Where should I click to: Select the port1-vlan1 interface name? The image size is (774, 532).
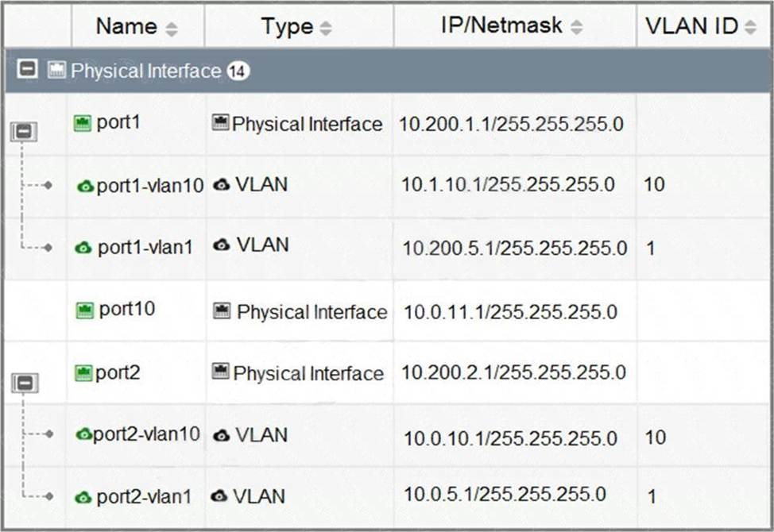pos(145,248)
